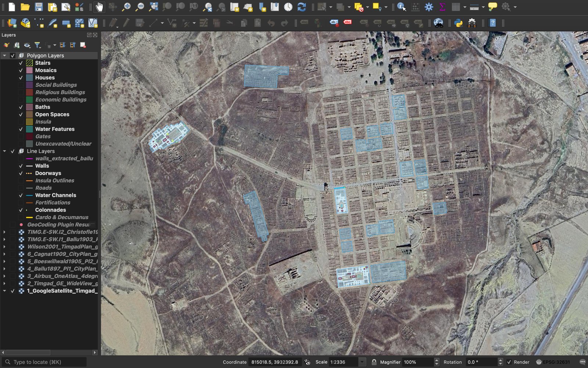The height and width of the screenshot is (368, 588).
Task: Open the MetaSearch globe binoculars icon
Action: click(x=438, y=23)
